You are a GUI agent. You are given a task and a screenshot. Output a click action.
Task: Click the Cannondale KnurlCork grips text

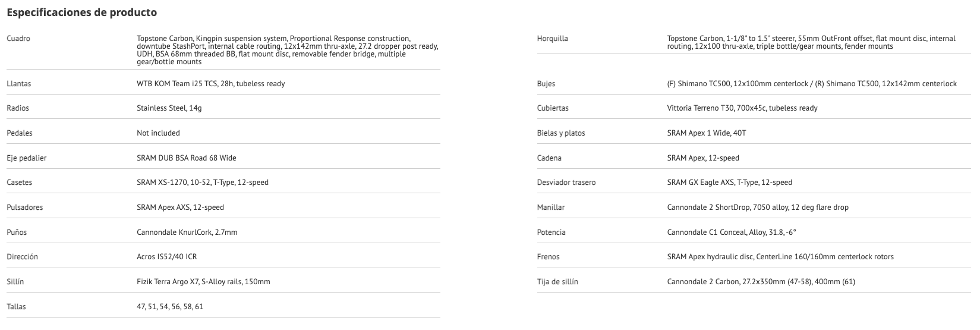click(x=187, y=232)
